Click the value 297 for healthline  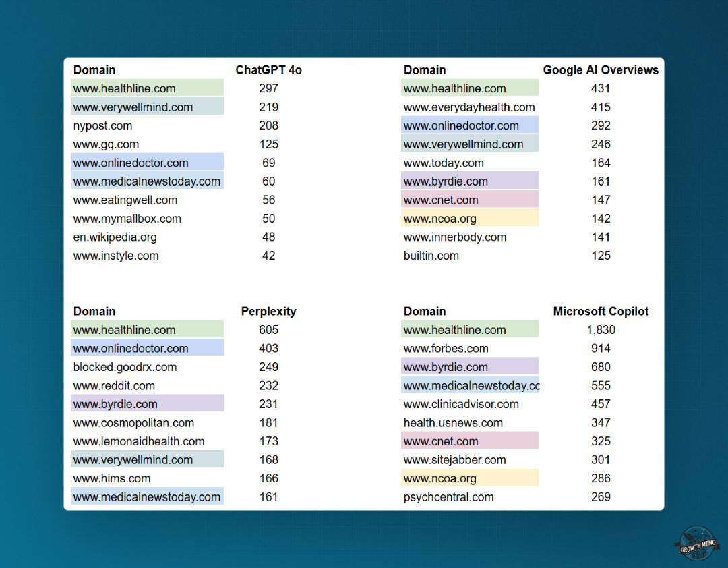pyautogui.click(x=268, y=88)
